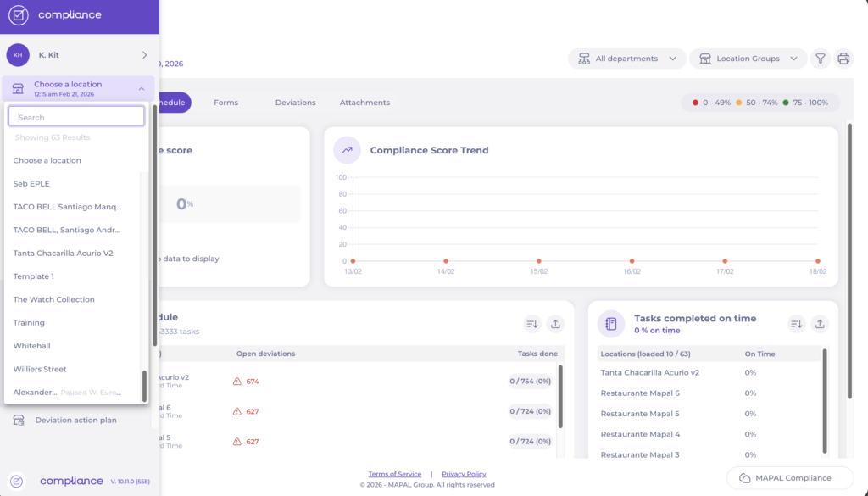Open the Attachments tab

tap(364, 103)
